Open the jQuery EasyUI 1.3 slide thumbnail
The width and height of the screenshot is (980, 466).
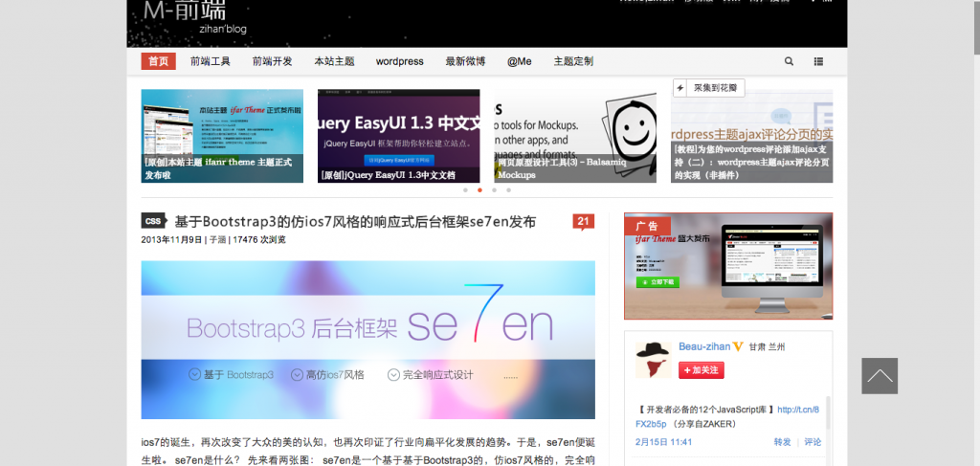[x=399, y=136]
